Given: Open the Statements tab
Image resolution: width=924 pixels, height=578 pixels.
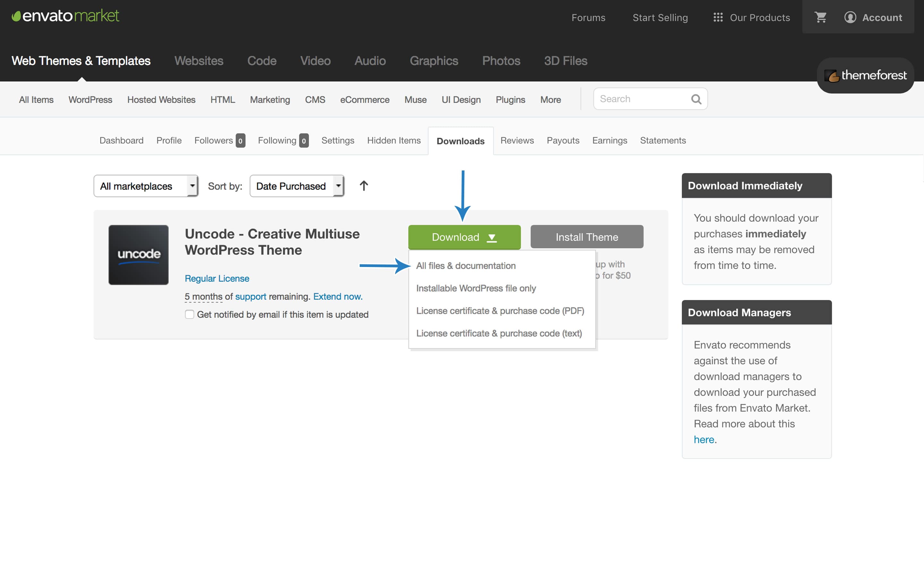Looking at the screenshot, I should click(x=663, y=140).
